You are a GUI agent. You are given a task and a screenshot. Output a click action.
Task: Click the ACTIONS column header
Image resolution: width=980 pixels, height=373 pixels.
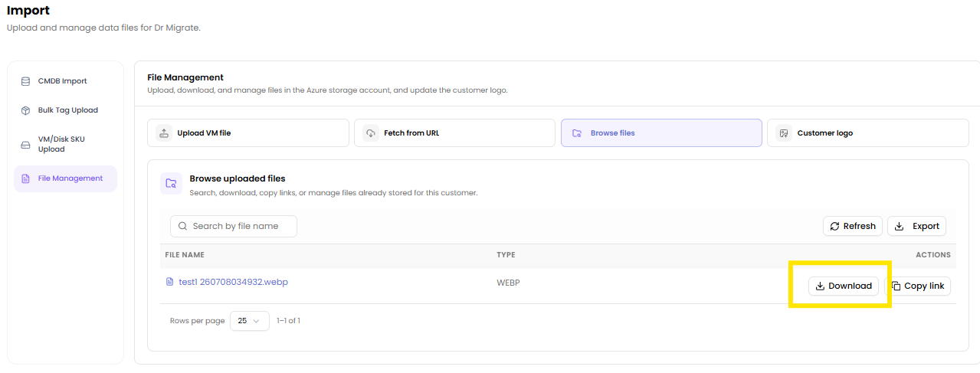[x=932, y=255]
